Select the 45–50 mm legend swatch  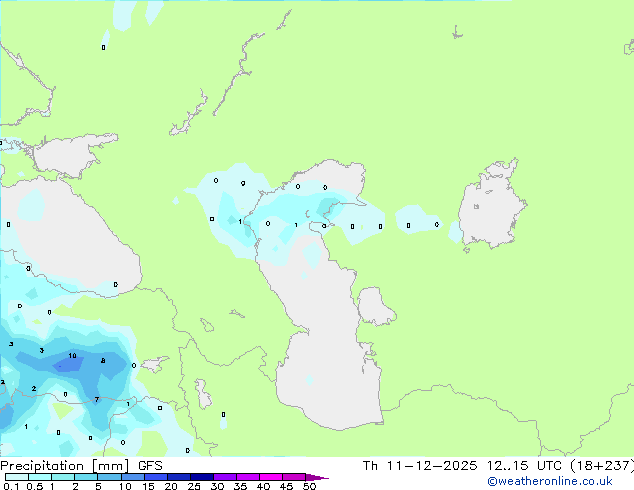click(x=294, y=477)
